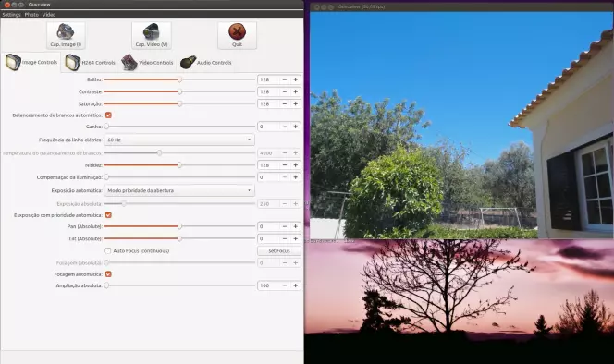614x364 pixels.
Task: Click the Cap. Image camera icon
Action: tap(65, 31)
